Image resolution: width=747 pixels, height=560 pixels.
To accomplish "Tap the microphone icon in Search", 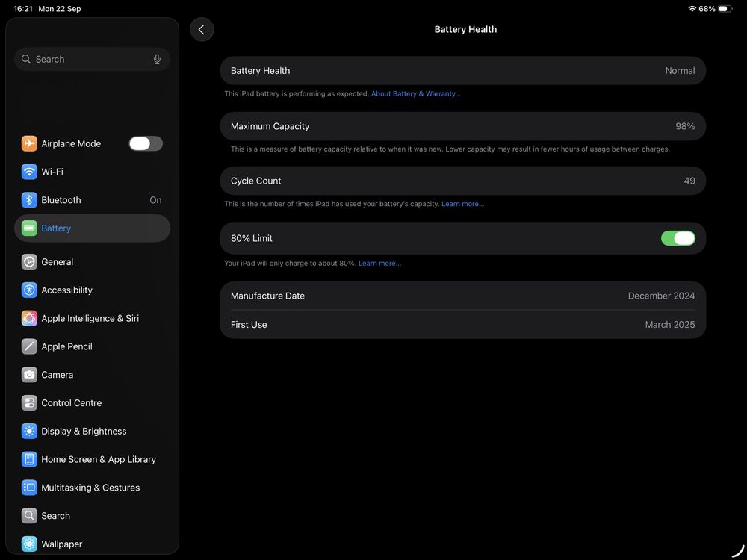I will [157, 59].
